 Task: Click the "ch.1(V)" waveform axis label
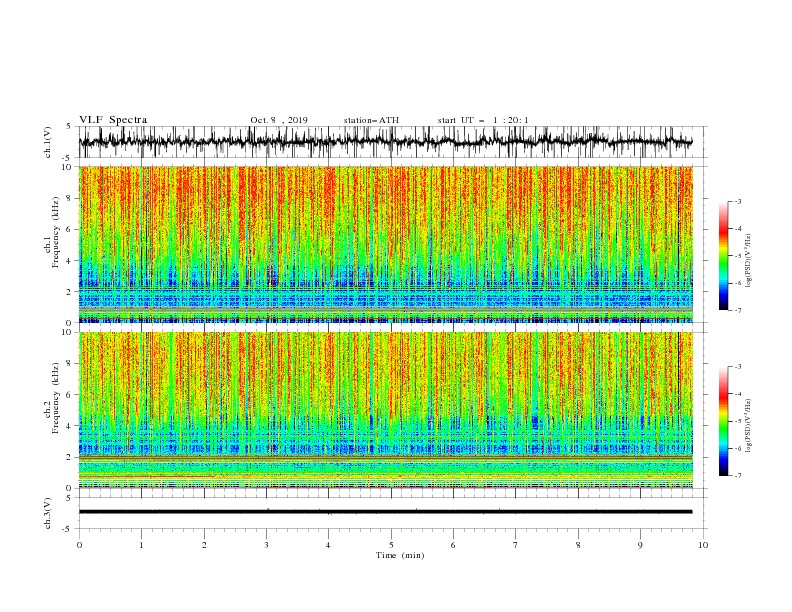pos(48,142)
